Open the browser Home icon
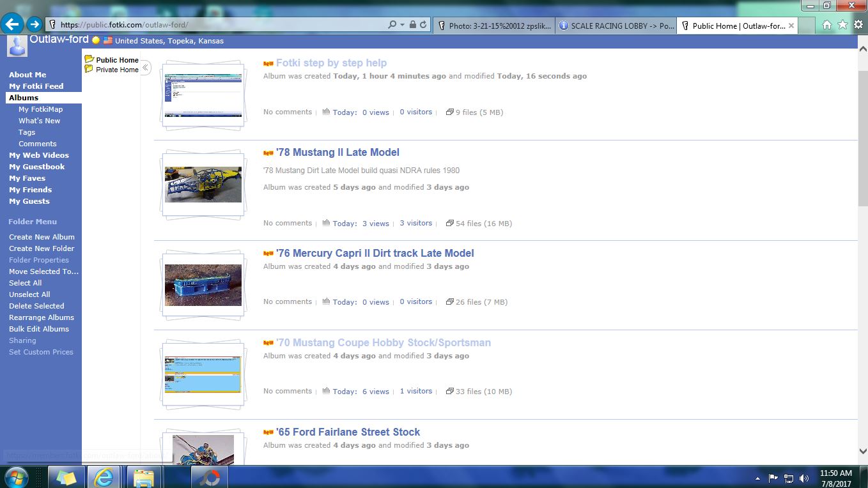This screenshot has height=488, width=868. 826,25
